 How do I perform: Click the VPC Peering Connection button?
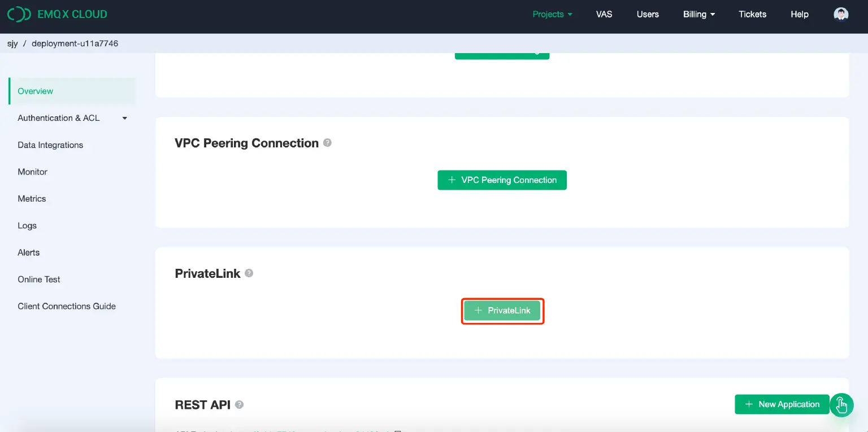(x=502, y=180)
